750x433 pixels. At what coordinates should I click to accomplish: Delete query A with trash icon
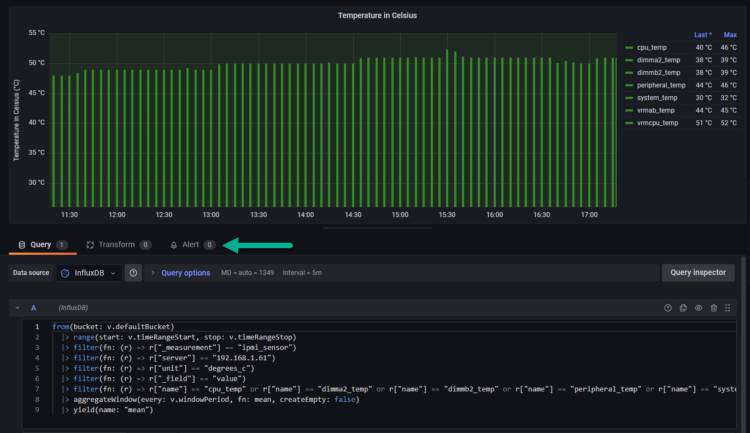click(714, 308)
